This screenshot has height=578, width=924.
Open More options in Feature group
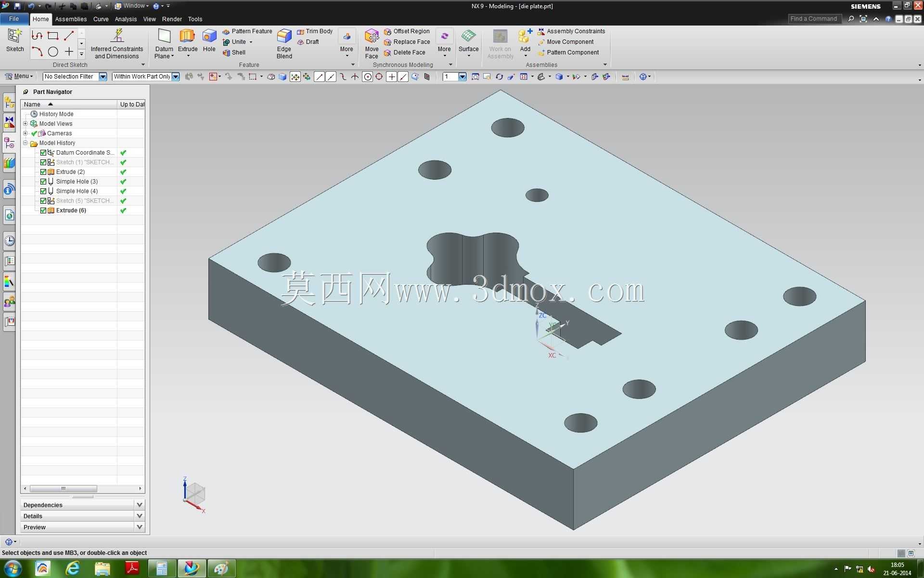(x=346, y=43)
